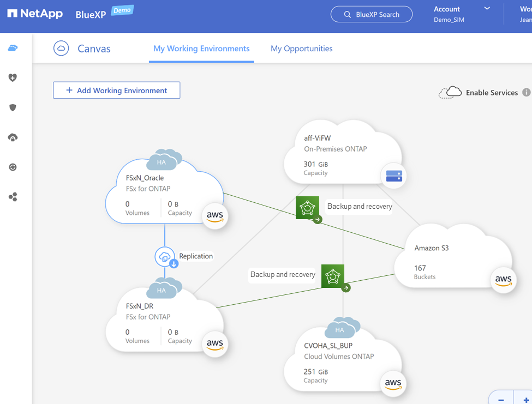This screenshot has height=404, width=532.
Task: Click Add Working Environment button
Action: pos(116,91)
